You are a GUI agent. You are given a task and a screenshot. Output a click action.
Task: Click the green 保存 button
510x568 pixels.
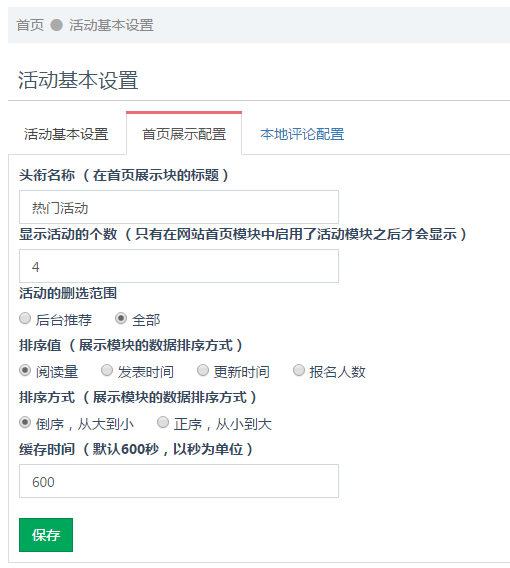pyautogui.click(x=46, y=535)
